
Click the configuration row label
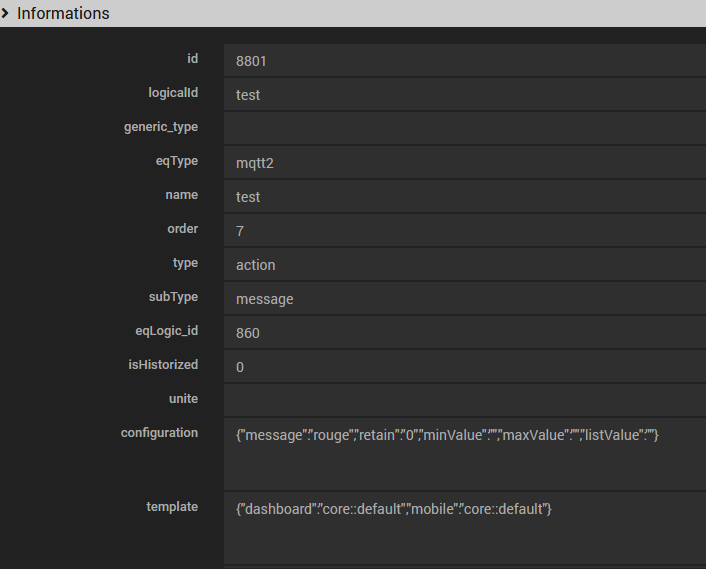pos(159,433)
